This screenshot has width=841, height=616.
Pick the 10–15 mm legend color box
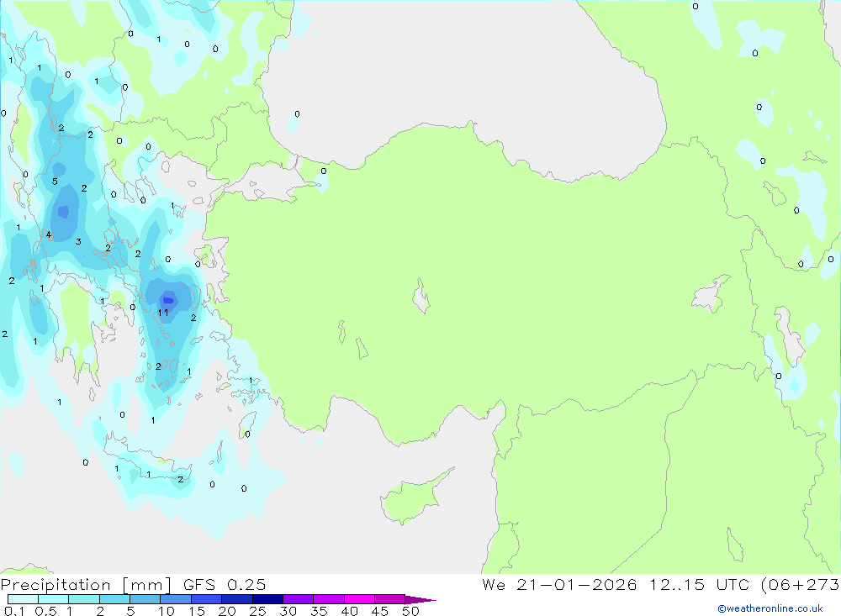(x=176, y=599)
